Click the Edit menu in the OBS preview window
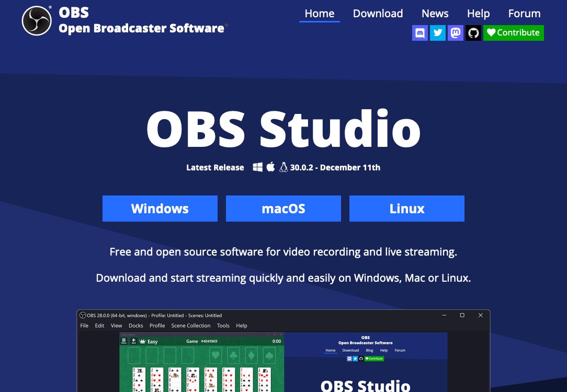567x392 pixels. pos(99,326)
